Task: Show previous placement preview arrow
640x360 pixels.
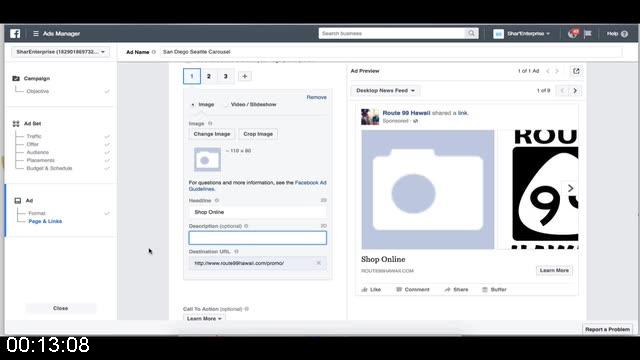Action: pyautogui.click(x=562, y=91)
